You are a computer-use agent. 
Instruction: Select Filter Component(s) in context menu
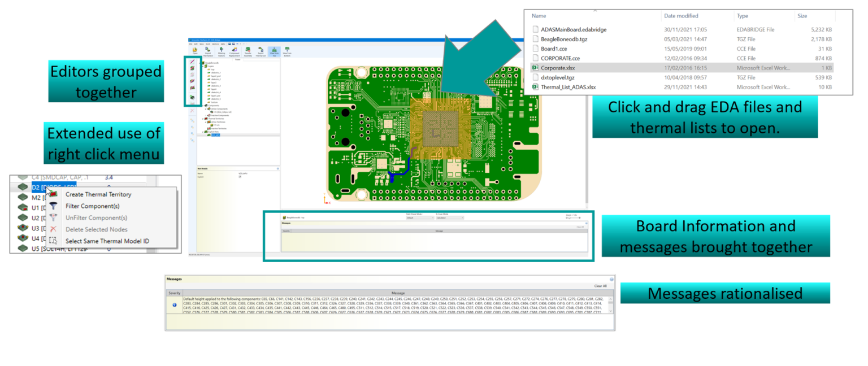tap(92, 206)
